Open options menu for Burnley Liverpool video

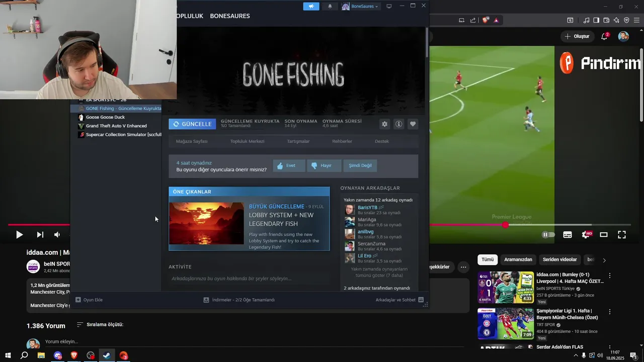coord(610,276)
